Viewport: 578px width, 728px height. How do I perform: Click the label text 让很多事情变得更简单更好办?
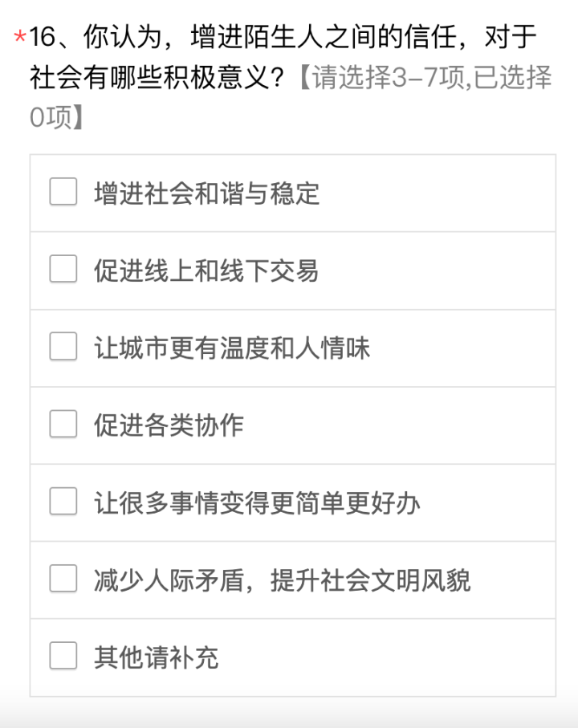[x=257, y=502]
